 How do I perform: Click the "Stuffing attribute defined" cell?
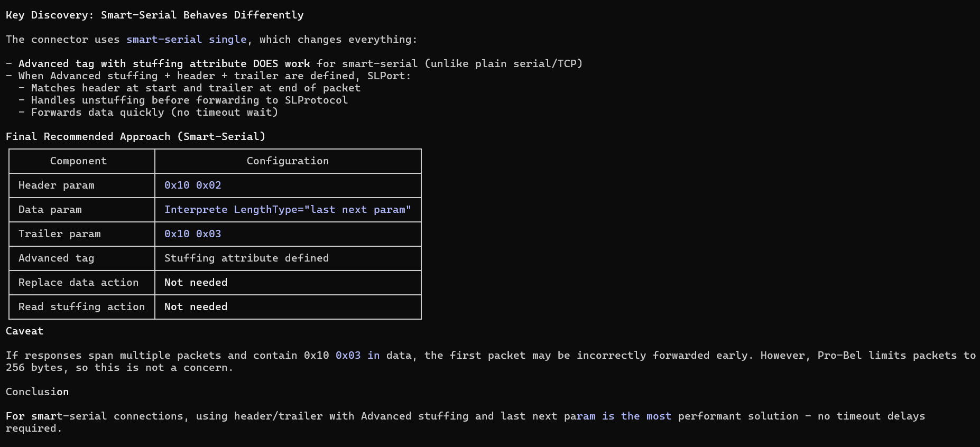[x=246, y=258]
